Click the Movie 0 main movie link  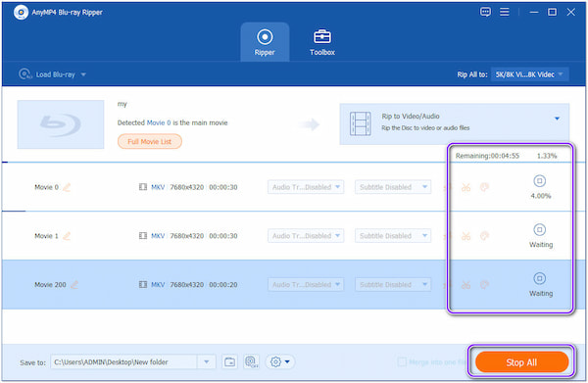coord(159,122)
